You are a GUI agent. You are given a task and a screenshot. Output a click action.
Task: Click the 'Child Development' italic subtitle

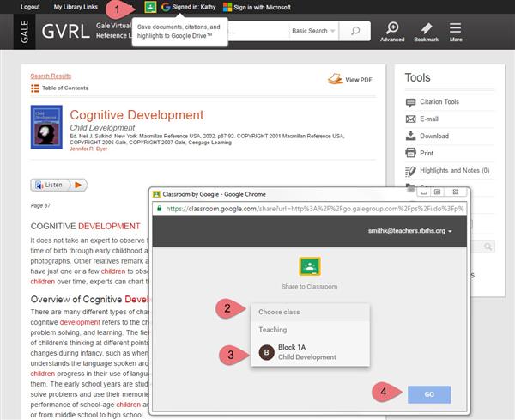pyautogui.click(x=102, y=127)
